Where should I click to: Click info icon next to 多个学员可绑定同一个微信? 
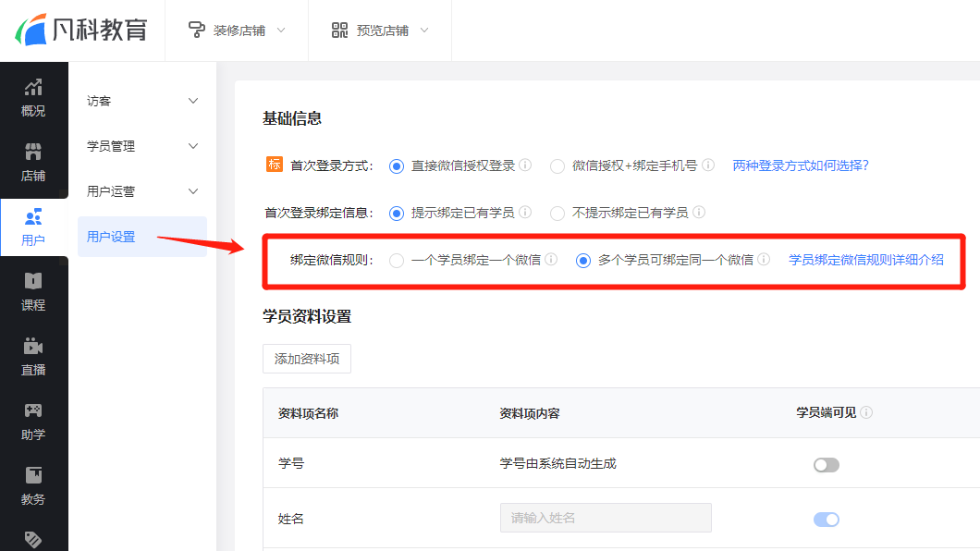pos(764,259)
